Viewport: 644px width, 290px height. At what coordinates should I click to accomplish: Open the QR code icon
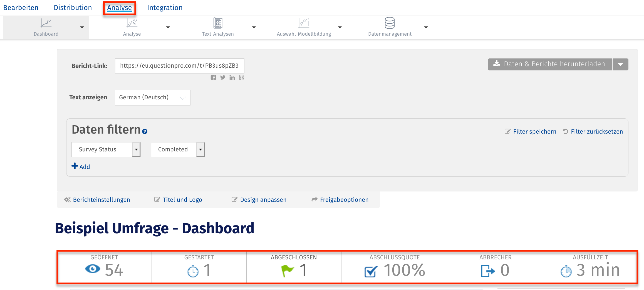pyautogui.click(x=242, y=77)
